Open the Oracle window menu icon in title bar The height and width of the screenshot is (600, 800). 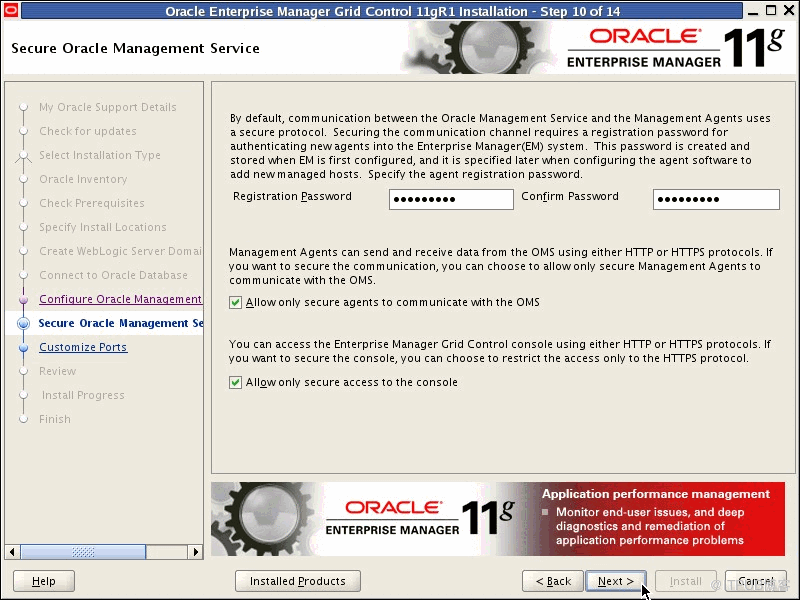tap(11, 10)
